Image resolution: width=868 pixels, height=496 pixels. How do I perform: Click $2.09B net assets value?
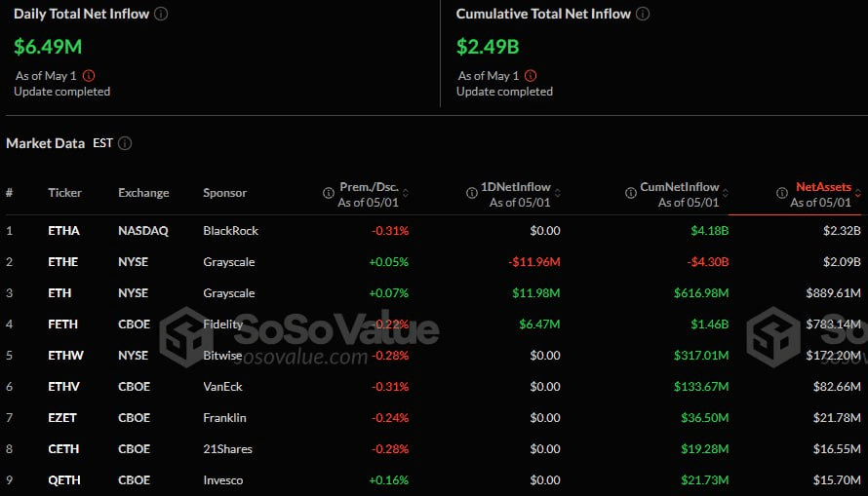click(842, 261)
